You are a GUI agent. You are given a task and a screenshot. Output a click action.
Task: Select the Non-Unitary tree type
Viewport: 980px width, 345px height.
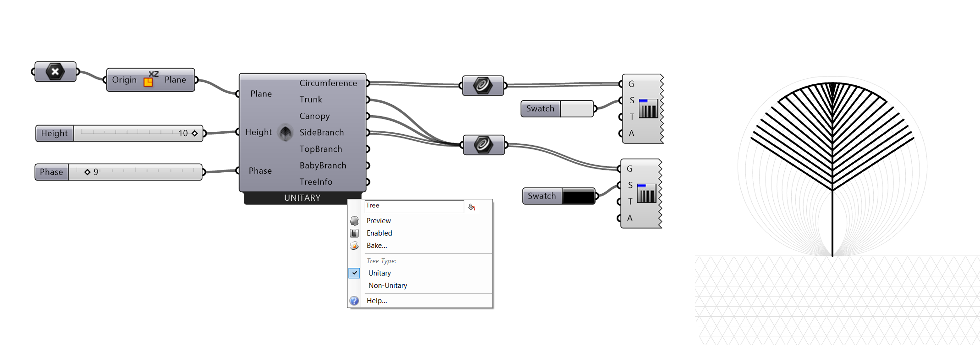pos(388,286)
